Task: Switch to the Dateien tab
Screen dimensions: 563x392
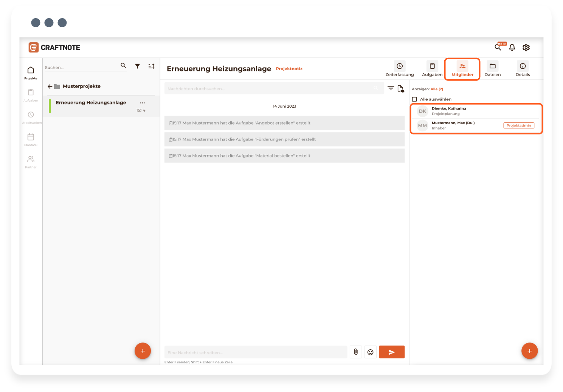Action: (x=492, y=69)
